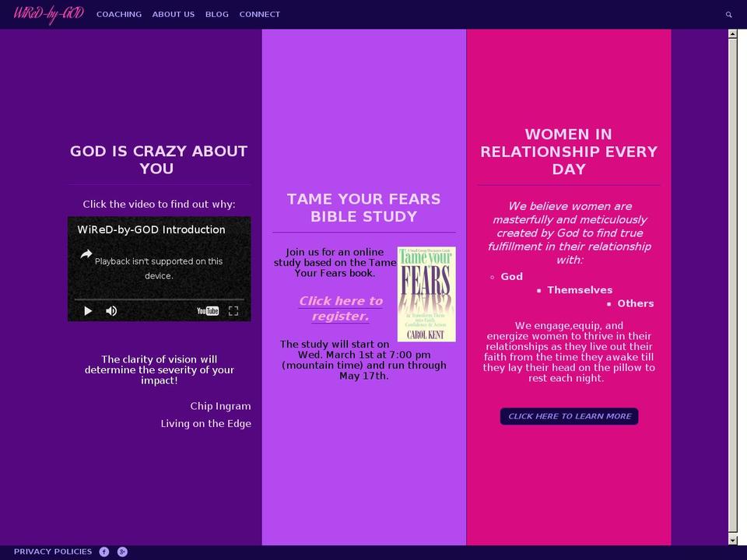Click the Tame Your Fears Bible Study heading

(364, 208)
